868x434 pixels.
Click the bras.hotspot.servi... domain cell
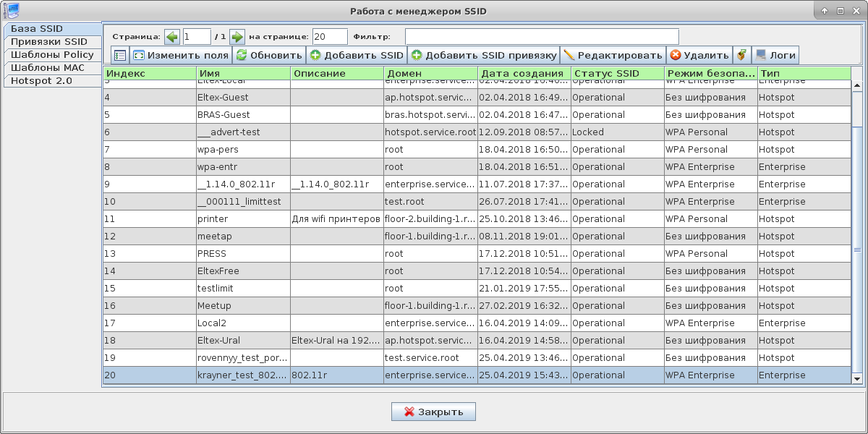tap(430, 115)
